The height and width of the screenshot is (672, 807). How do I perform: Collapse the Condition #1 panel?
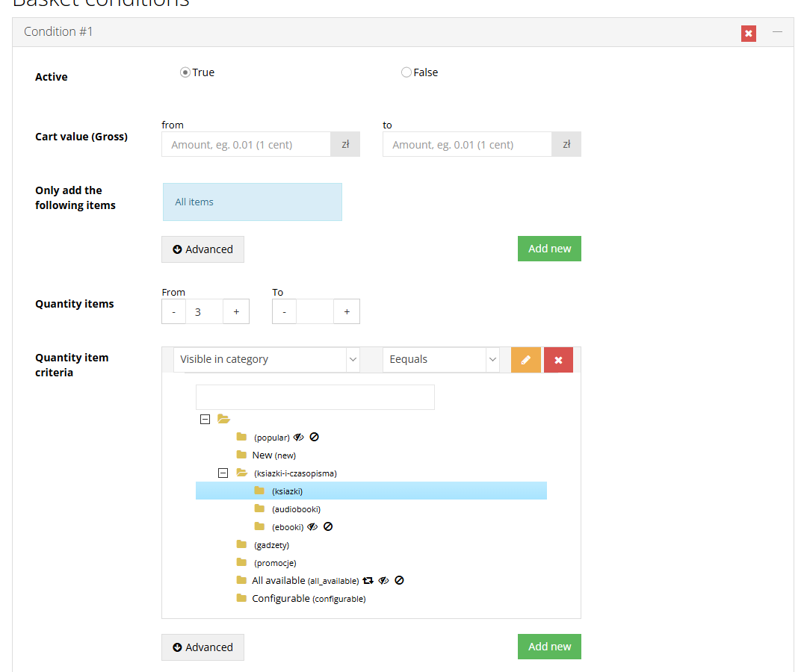777,32
